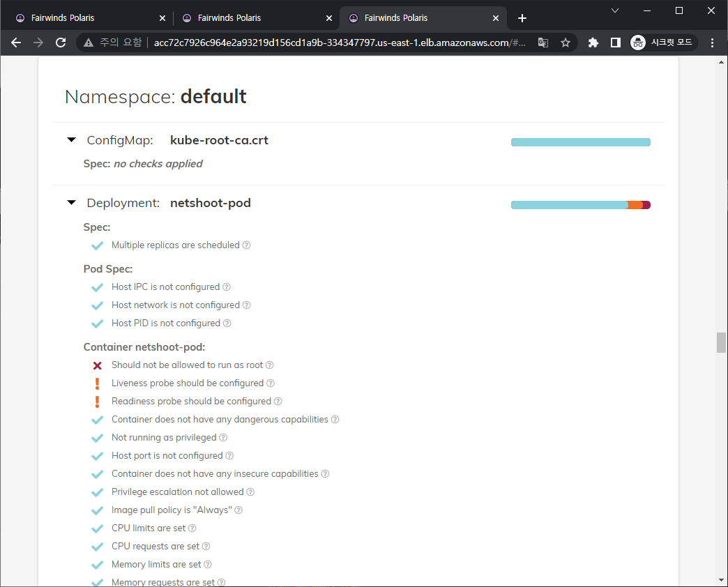Collapse the ConfigMap kube-root-ca.crt section

(71, 139)
